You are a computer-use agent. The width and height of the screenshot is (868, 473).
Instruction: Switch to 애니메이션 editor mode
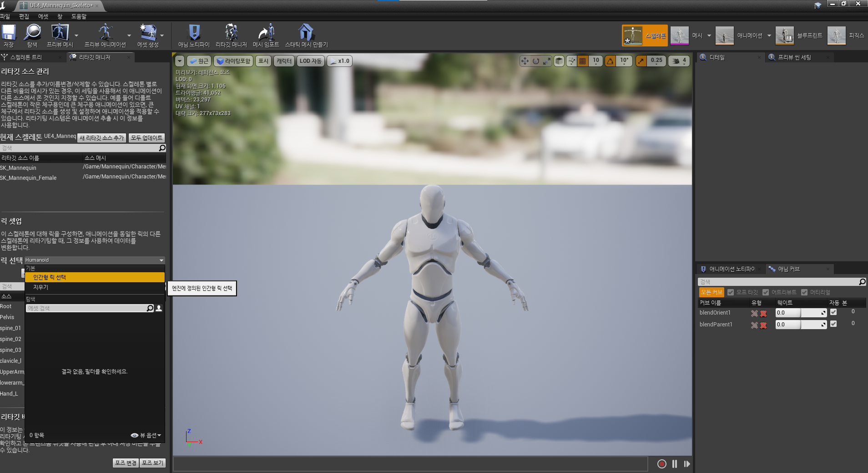(739, 36)
